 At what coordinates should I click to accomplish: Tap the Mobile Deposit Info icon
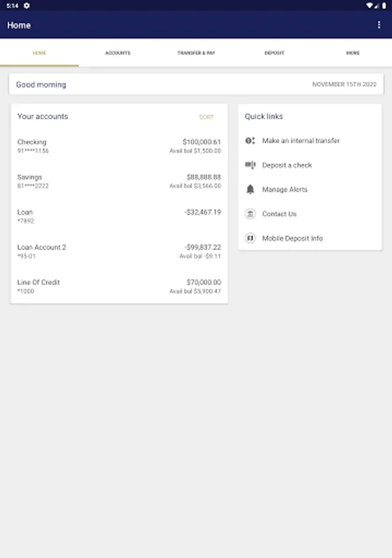[x=250, y=238]
